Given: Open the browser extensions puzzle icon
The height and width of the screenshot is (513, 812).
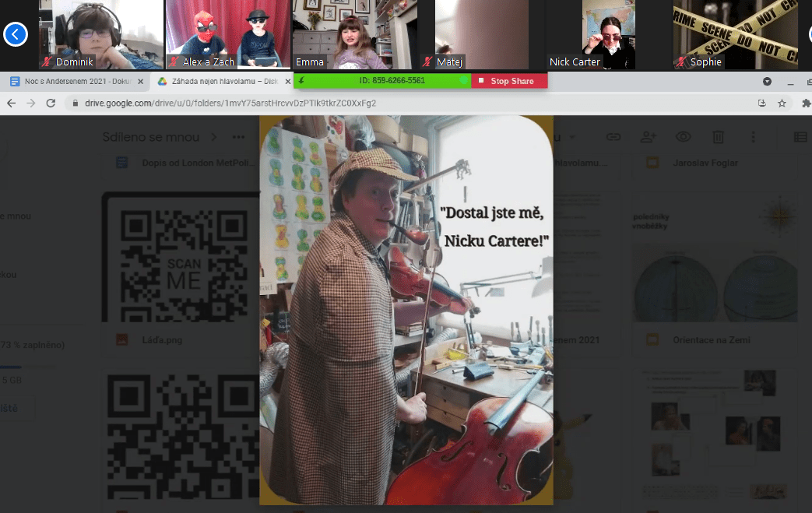Looking at the screenshot, I should click(x=806, y=103).
